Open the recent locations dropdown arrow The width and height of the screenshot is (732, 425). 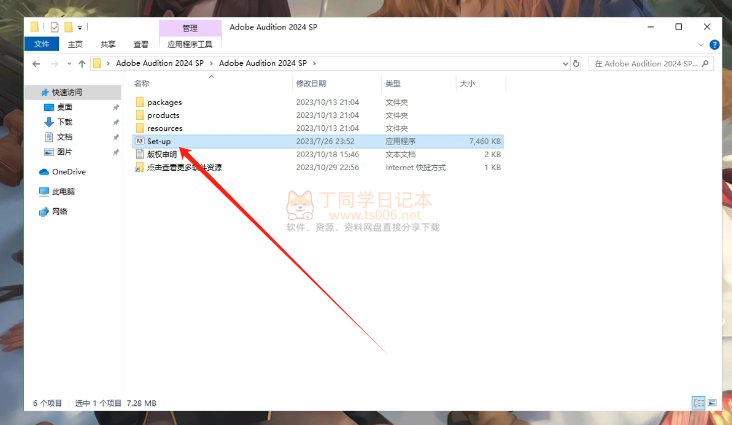(x=69, y=64)
